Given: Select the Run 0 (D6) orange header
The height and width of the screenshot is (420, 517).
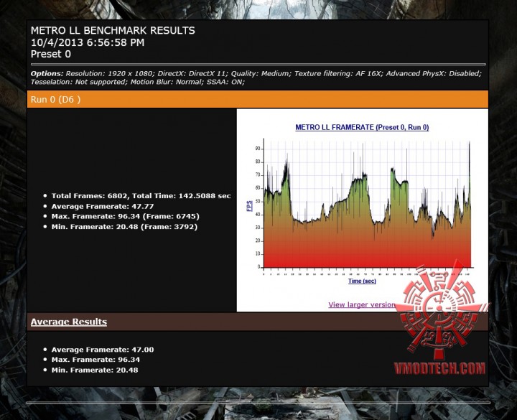Looking at the screenshot, I should pos(258,99).
